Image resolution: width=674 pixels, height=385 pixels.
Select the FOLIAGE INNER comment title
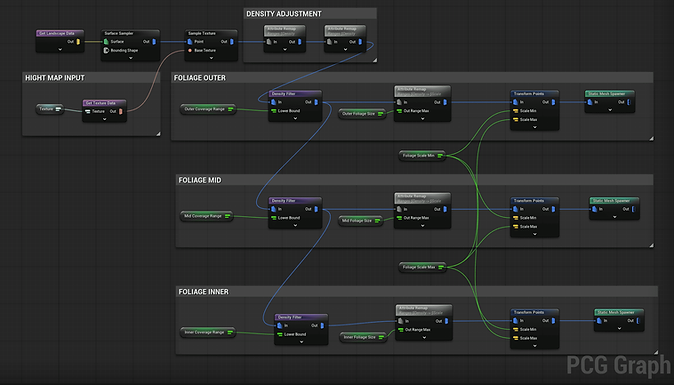[x=203, y=292]
